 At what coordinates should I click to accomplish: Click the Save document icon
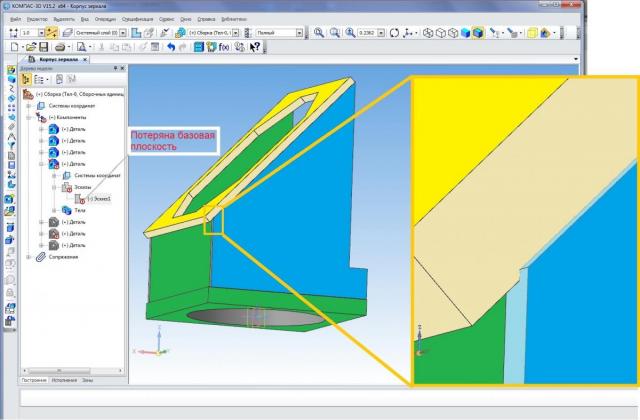(x=44, y=47)
